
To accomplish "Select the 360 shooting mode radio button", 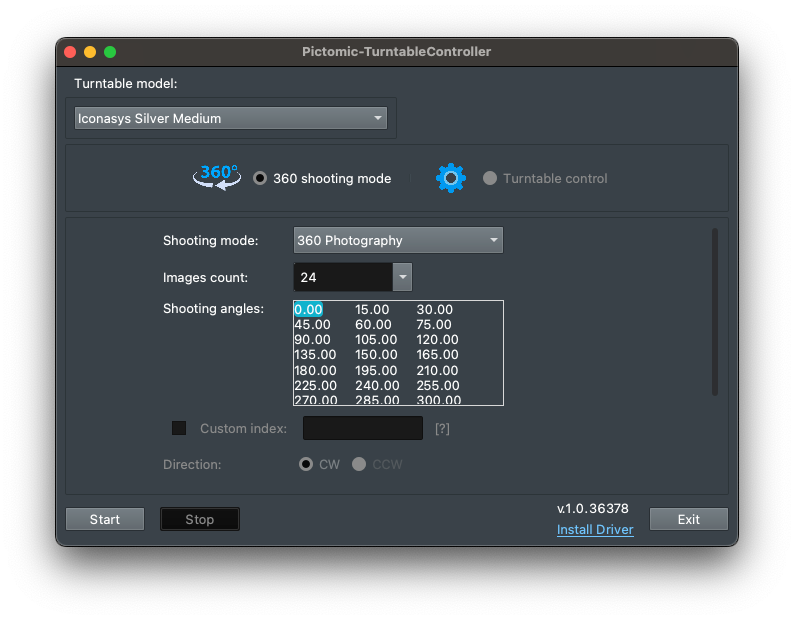I will pyautogui.click(x=260, y=179).
